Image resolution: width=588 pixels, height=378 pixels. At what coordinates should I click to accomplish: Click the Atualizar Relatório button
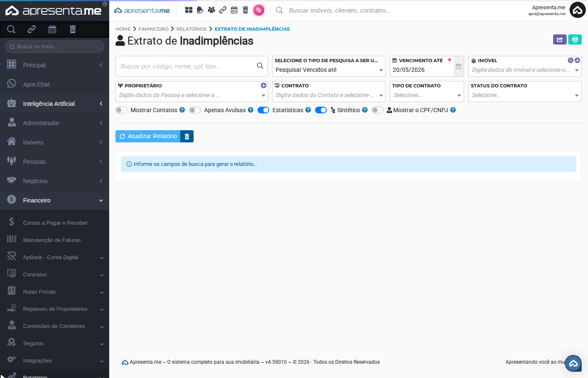pos(148,136)
